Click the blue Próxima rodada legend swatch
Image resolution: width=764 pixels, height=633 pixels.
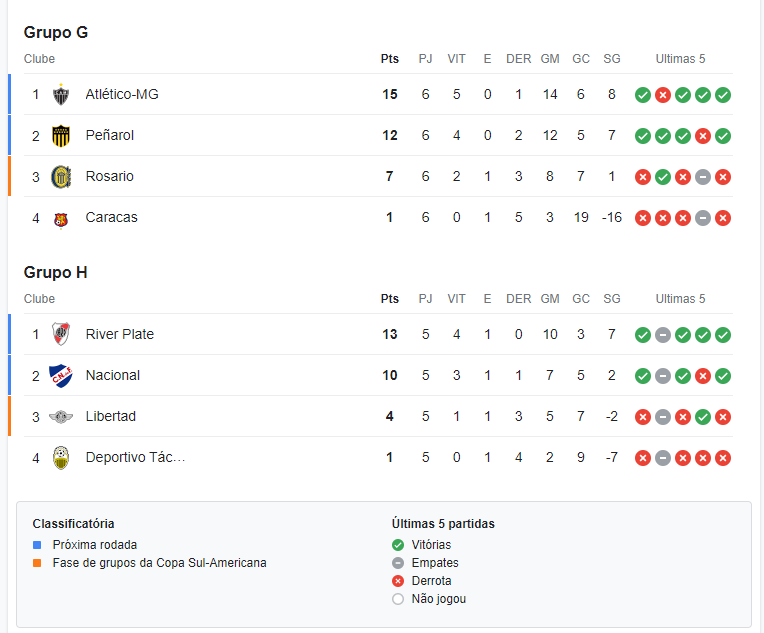point(37,545)
